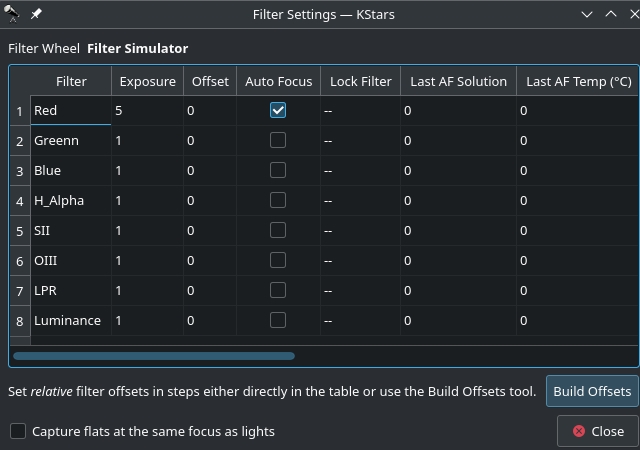Enable Auto Focus for the LPR filter
Screen dimensions: 640x450
tap(278, 290)
